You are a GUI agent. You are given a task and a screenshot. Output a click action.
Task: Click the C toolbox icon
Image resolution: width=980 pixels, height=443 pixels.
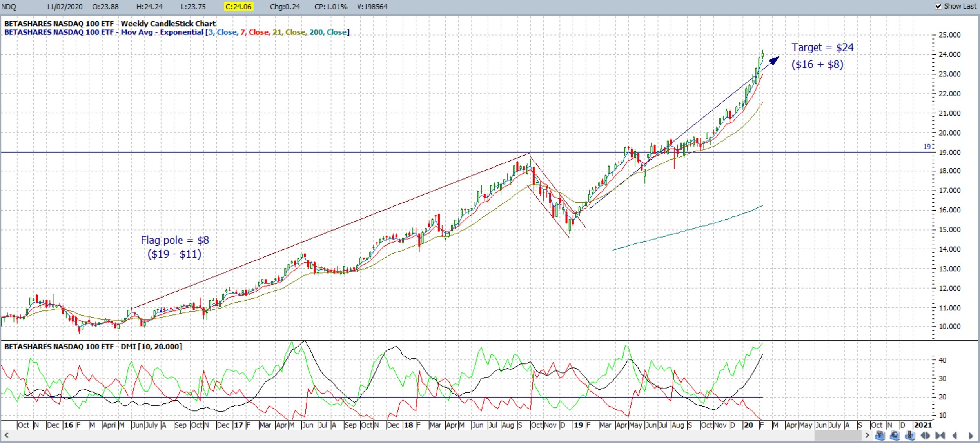tap(895, 435)
